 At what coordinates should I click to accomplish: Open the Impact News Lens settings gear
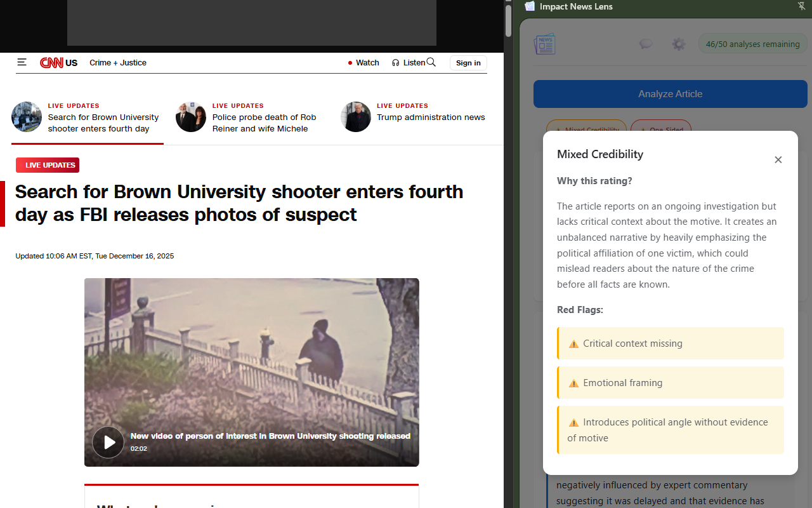(x=679, y=44)
